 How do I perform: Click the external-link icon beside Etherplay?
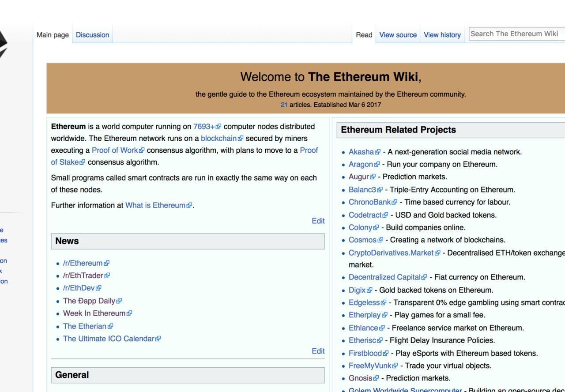coord(385,315)
